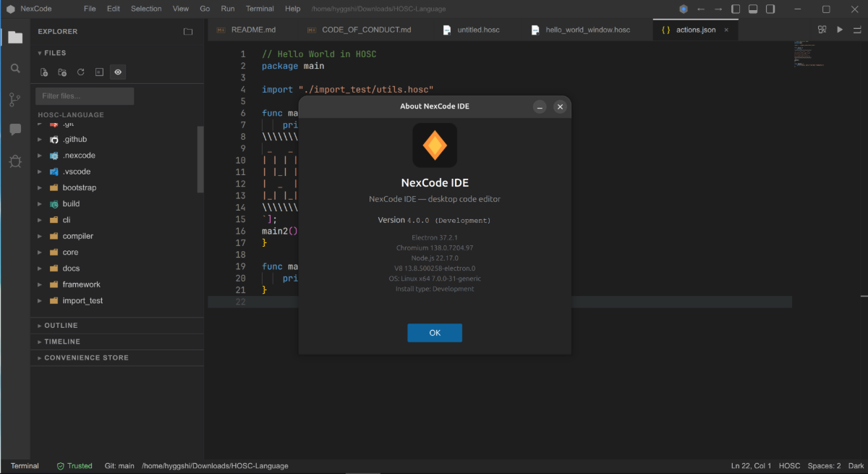
Task: Minimize the About NexCode IDE dialog
Action: [540, 106]
